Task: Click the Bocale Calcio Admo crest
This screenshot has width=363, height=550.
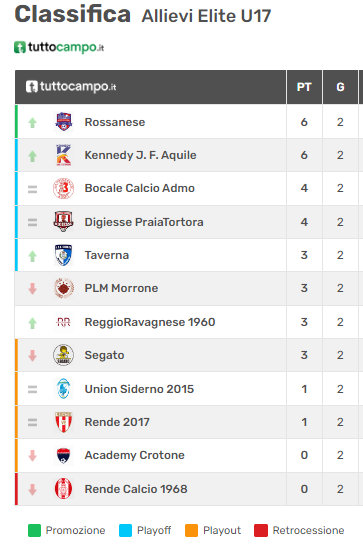Action: [63, 188]
